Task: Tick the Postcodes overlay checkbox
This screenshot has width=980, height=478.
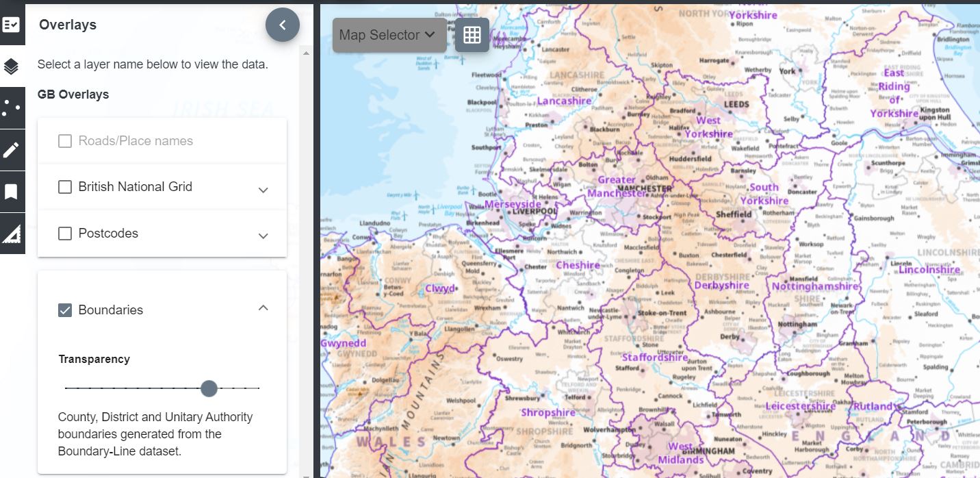Action: pyautogui.click(x=65, y=234)
